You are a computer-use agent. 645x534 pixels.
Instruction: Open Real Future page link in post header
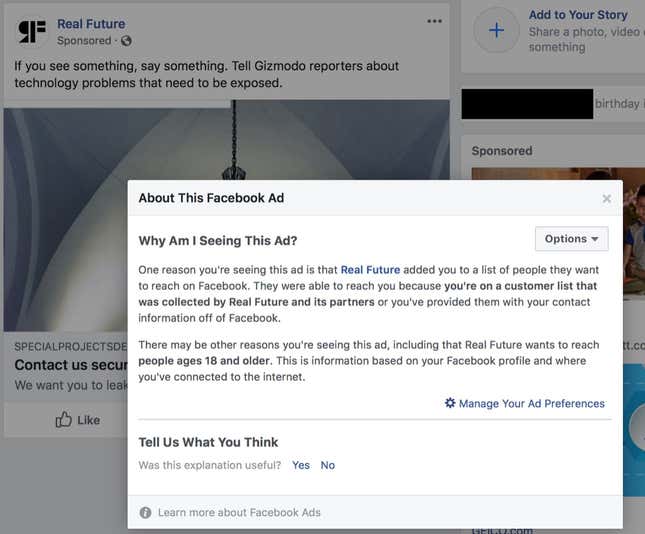(91, 24)
